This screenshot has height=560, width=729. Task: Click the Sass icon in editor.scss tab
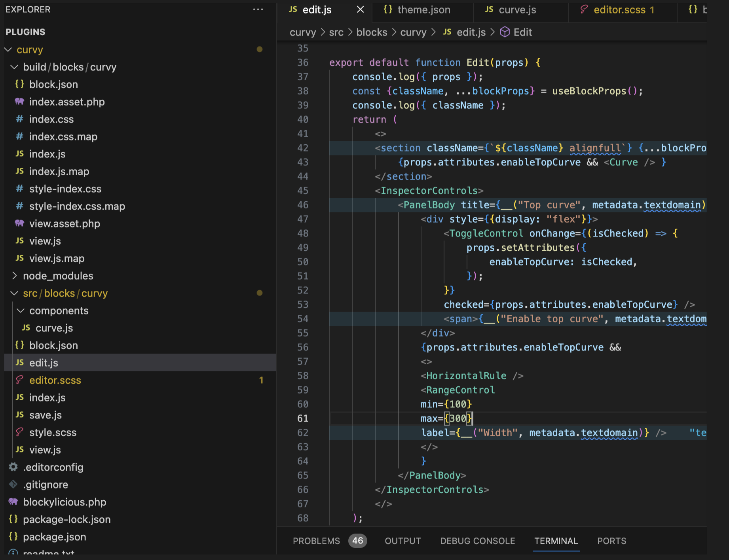click(584, 9)
